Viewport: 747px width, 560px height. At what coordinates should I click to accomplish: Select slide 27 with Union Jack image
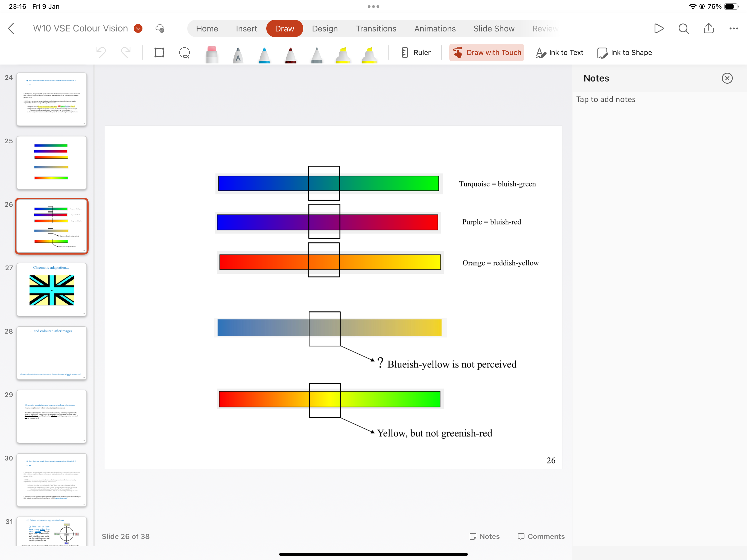click(x=51, y=290)
